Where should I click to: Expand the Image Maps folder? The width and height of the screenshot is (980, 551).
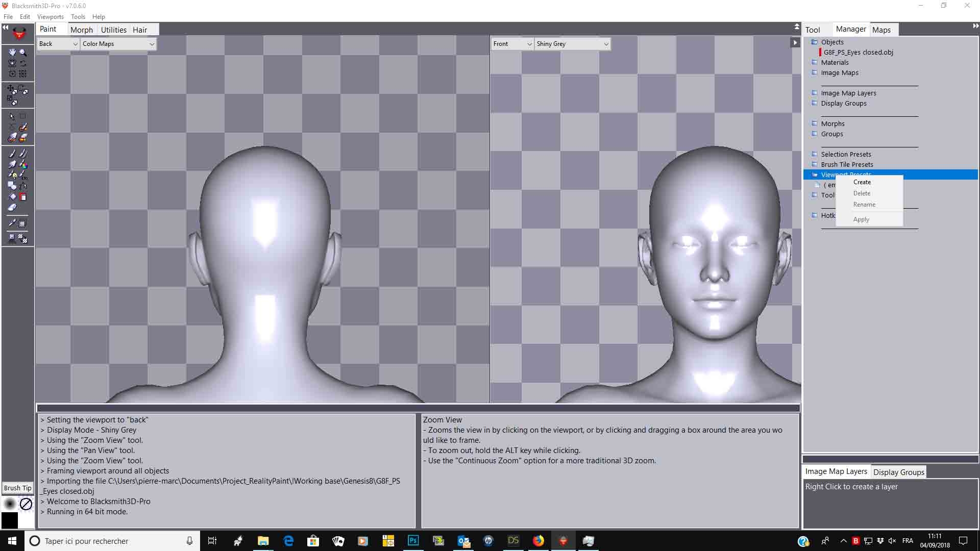[815, 72]
